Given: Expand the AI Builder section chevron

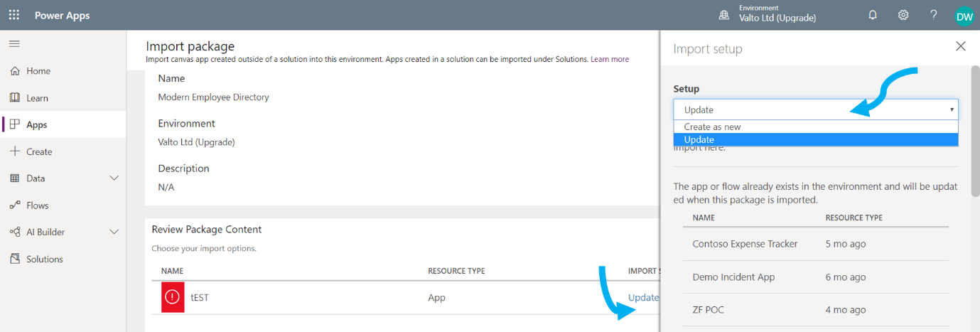Looking at the screenshot, I should click(114, 232).
